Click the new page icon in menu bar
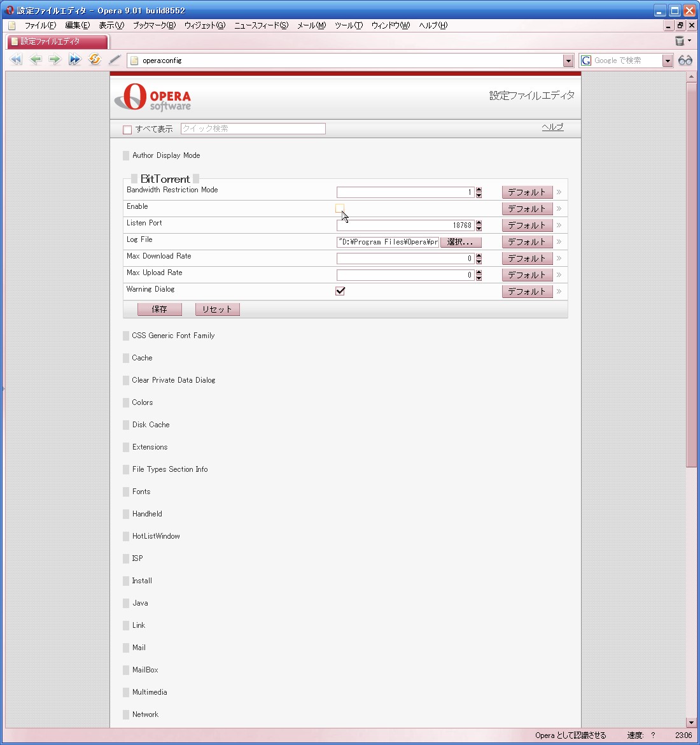This screenshot has height=745, width=700. pos(12,25)
